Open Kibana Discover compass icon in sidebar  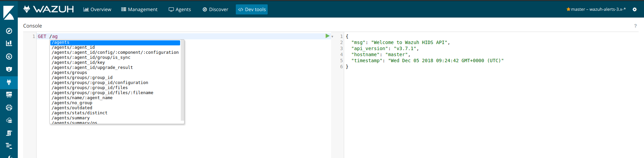click(x=9, y=31)
